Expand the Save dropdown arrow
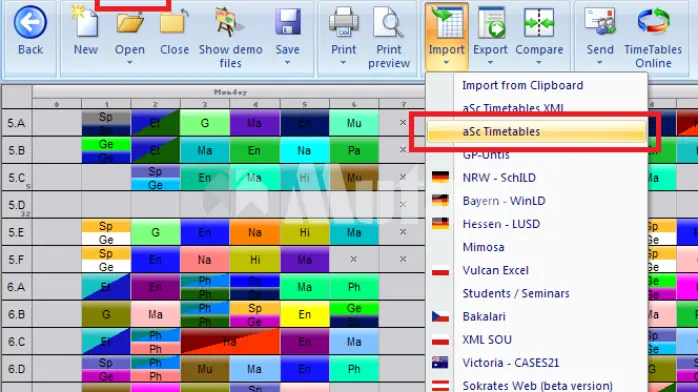698x392 pixels. click(x=287, y=63)
